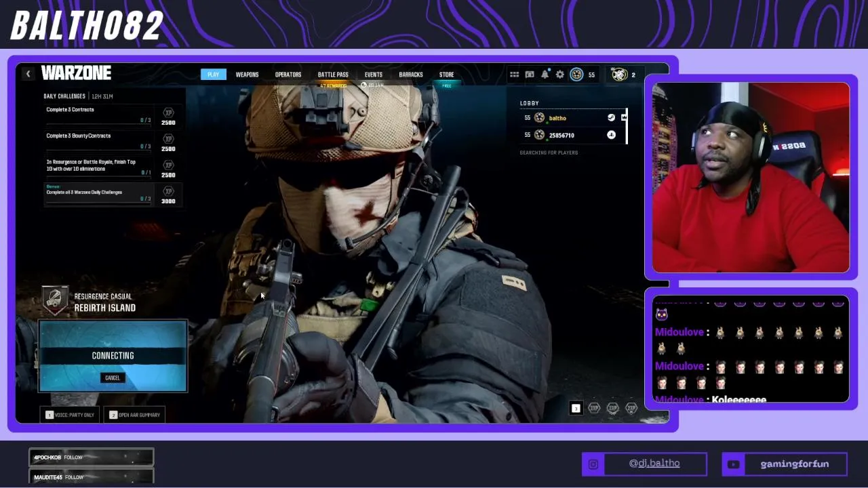Click the lobby list scrollbar
This screenshot has width=868, height=488.
628,126
